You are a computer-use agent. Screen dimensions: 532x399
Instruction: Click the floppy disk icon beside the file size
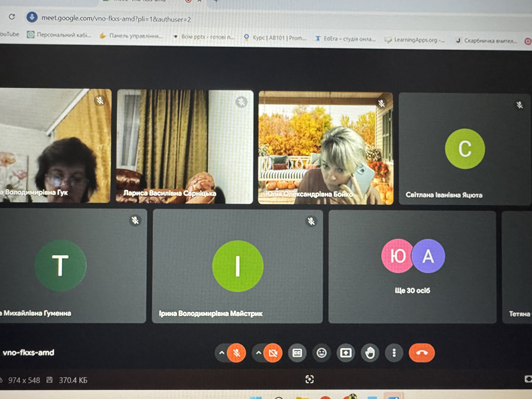[49, 380]
